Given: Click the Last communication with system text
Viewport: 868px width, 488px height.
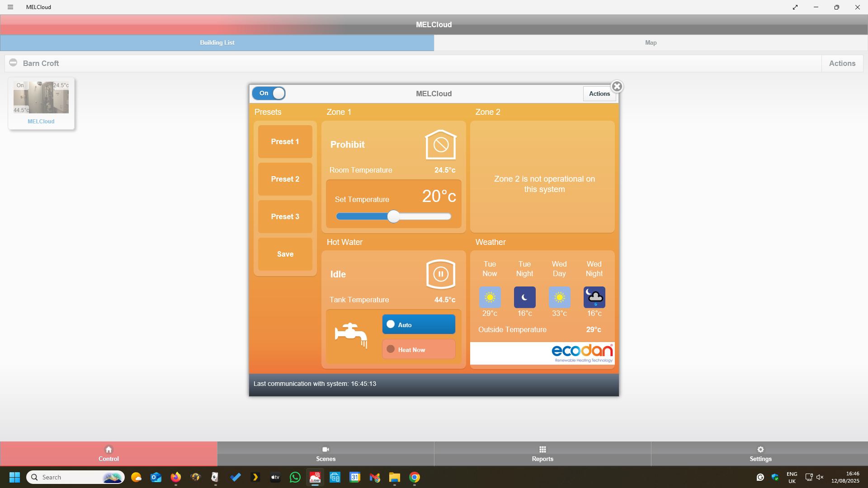Looking at the screenshot, I should [315, 384].
